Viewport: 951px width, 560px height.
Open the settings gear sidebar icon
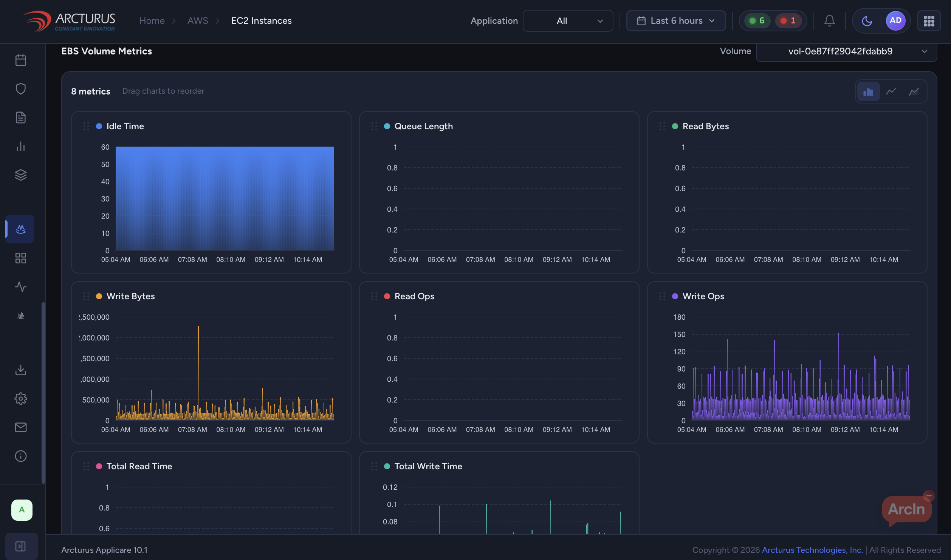21,399
